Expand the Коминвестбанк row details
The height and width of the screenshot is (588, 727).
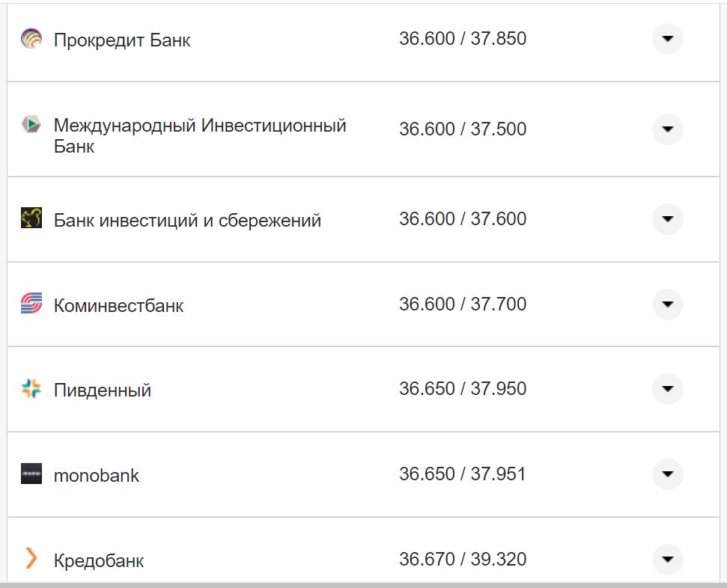(x=666, y=304)
